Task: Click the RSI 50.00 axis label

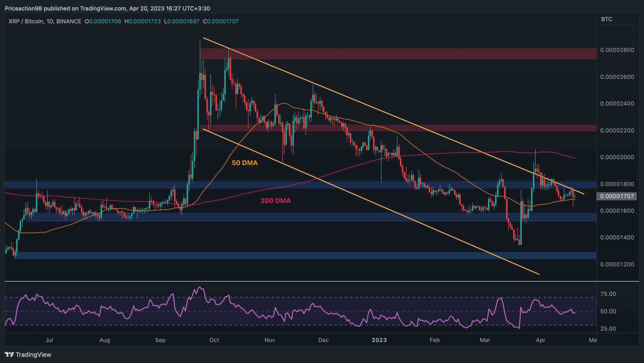Action: (608, 311)
